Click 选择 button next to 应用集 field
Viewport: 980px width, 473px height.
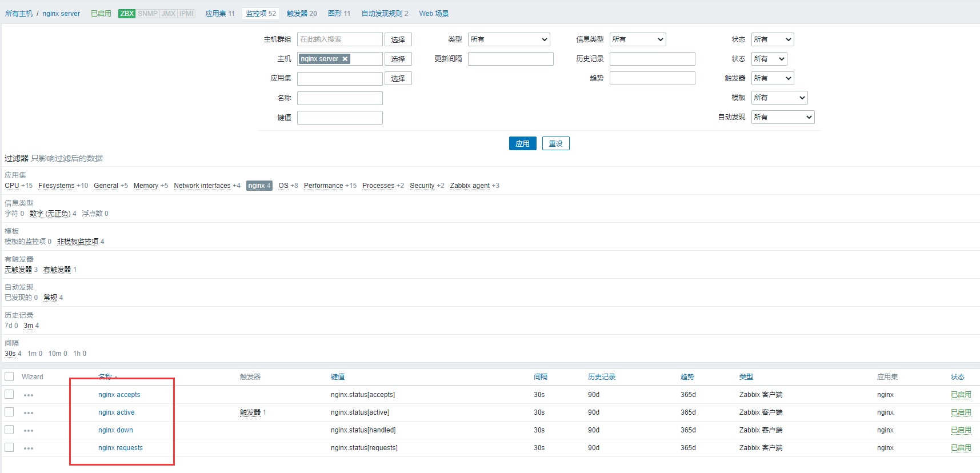click(398, 78)
